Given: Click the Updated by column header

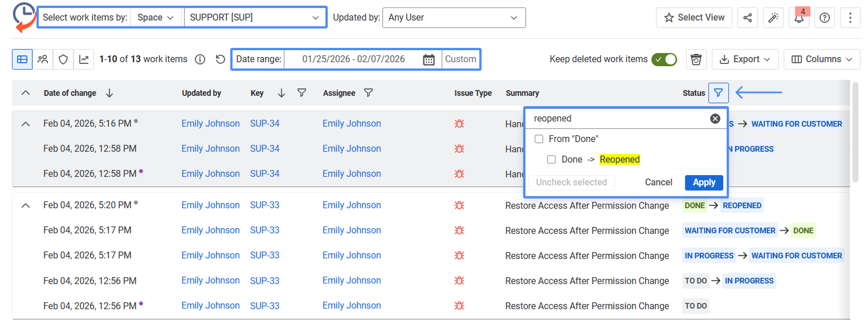Looking at the screenshot, I should coord(201,93).
